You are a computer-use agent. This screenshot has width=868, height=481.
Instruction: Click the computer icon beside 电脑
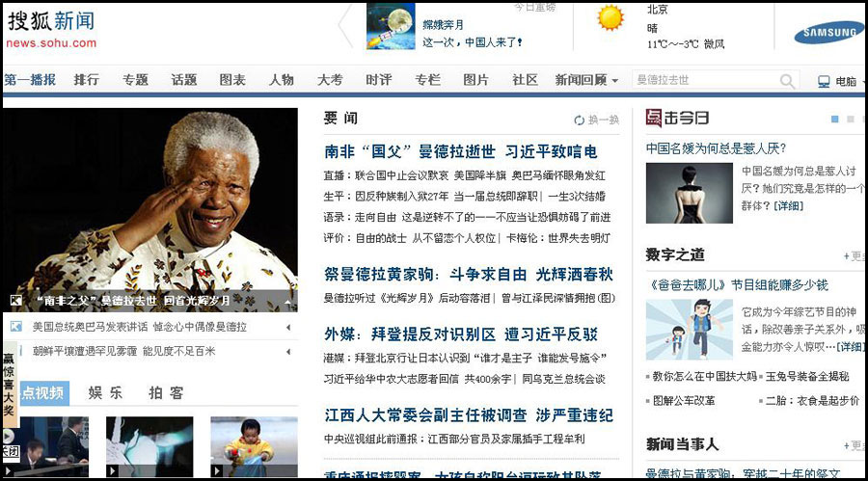pyautogui.click(x=824, y=82)
